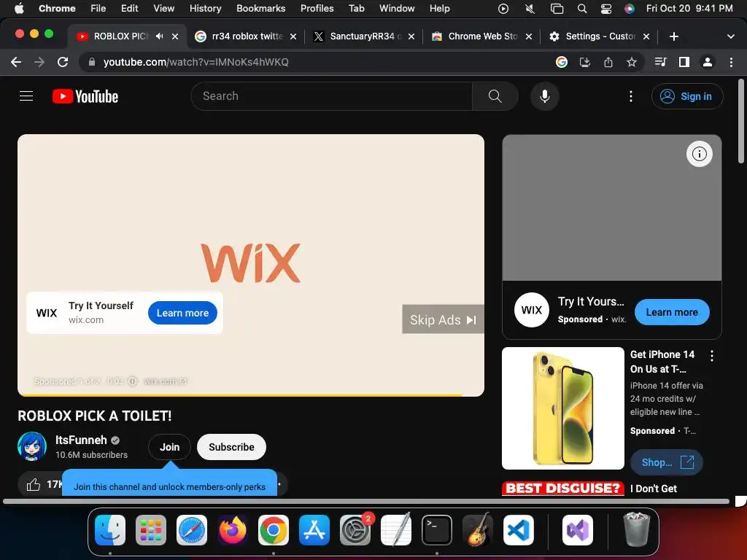Go back with browser back arrow
The image size is (747, 560).
tap(16, 62)
